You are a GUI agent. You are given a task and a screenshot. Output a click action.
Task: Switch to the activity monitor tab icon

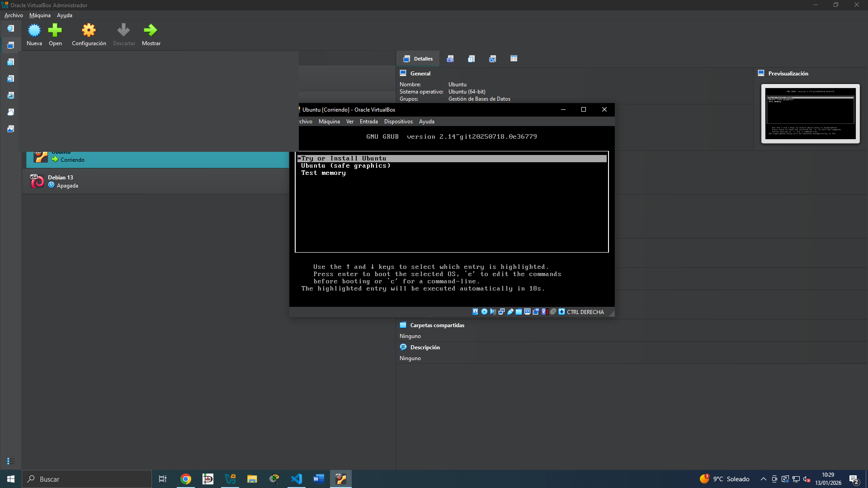click(x=493, y=59)
